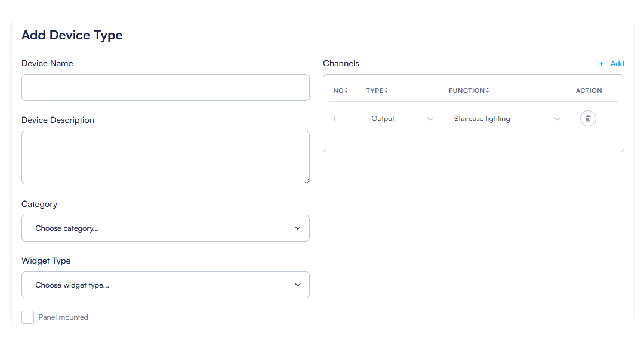This screenshot has height=343, width=644.
Task: Open the Choose category dropdown
Action: point(165,228)
